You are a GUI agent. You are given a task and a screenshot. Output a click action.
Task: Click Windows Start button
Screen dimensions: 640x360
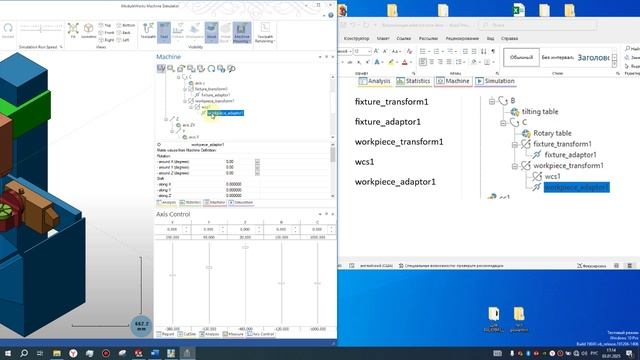point(8,353)
